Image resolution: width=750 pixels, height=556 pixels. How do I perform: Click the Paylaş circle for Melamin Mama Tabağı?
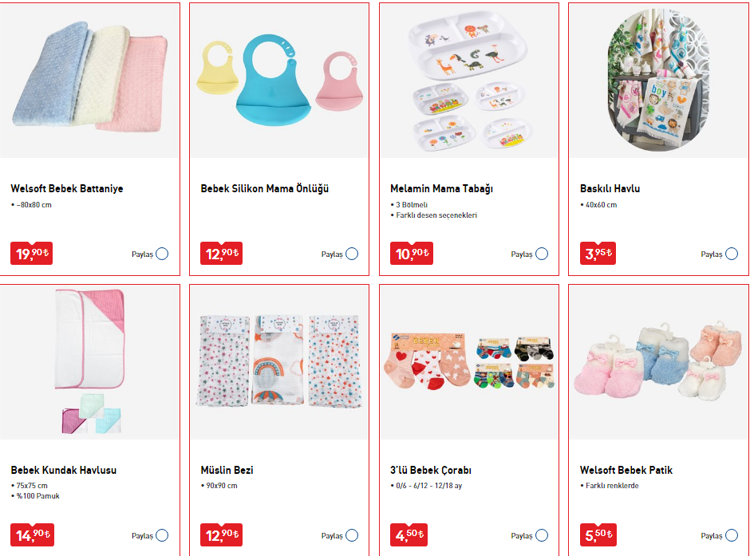point(542,254)
